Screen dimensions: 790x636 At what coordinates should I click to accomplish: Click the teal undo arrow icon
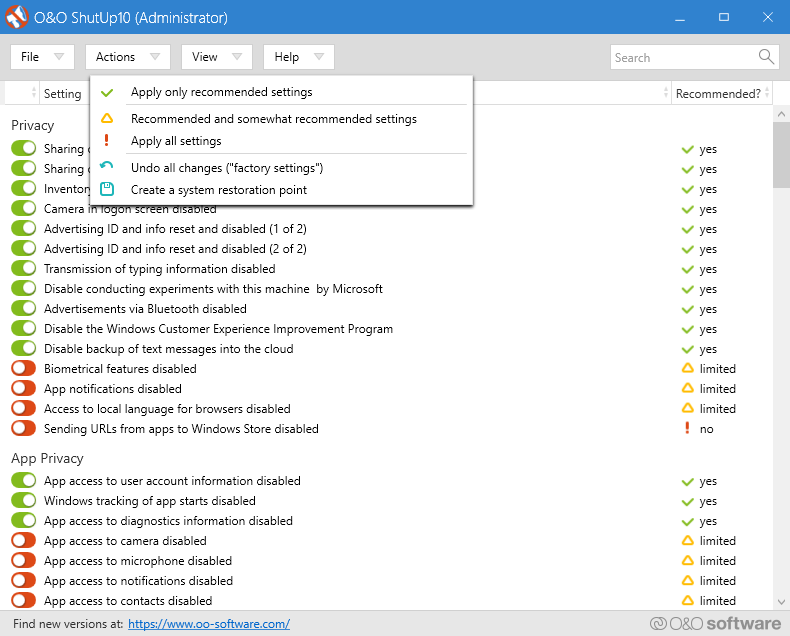(107, 168)
